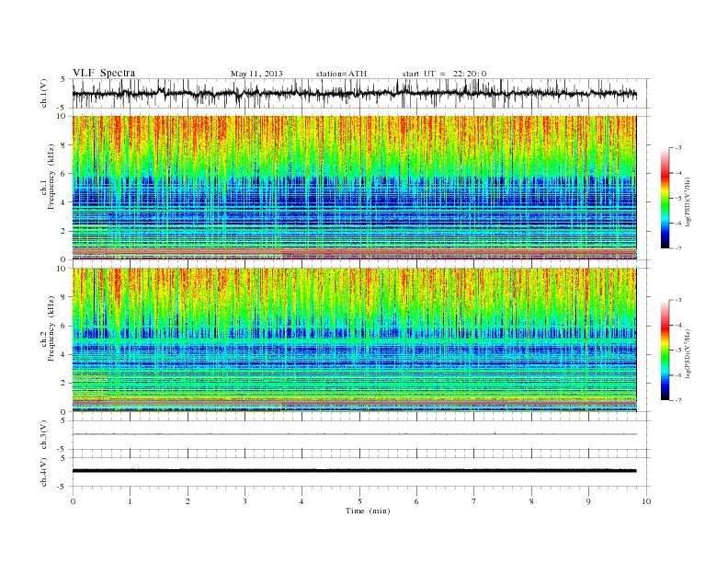Image resolution: width=728 pixels, height=563 pixels.
Task: Select the date text "May 11, 2013"
Action: (256, 74)
